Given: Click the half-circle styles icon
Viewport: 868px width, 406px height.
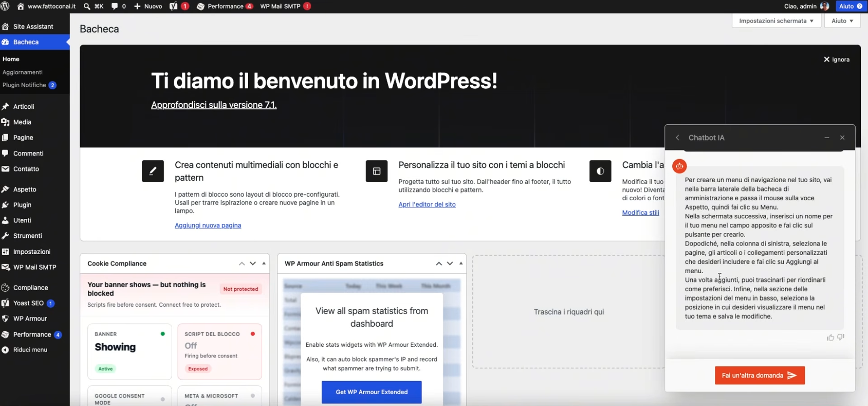Looking at the screenshot, I should [x=600, y=171].
